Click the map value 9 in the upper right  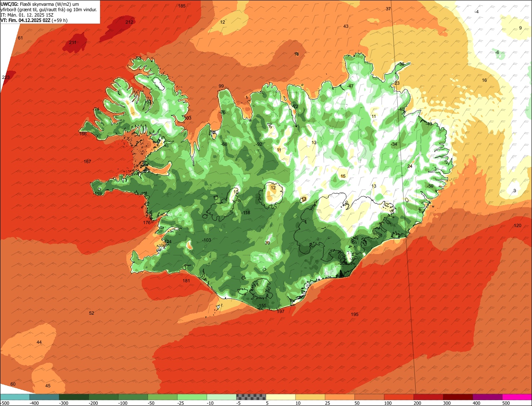pyautogui.click(x=520, y=28)
